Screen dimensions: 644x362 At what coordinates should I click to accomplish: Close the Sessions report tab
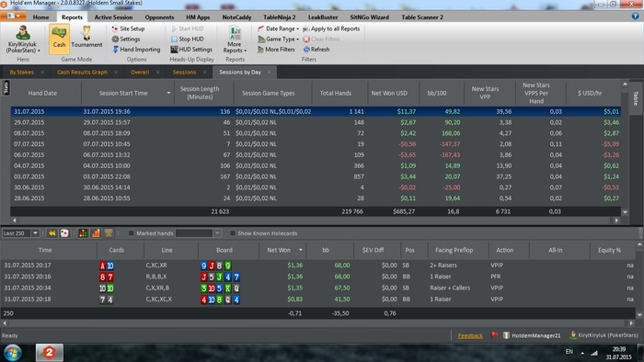tap(204, 73)
